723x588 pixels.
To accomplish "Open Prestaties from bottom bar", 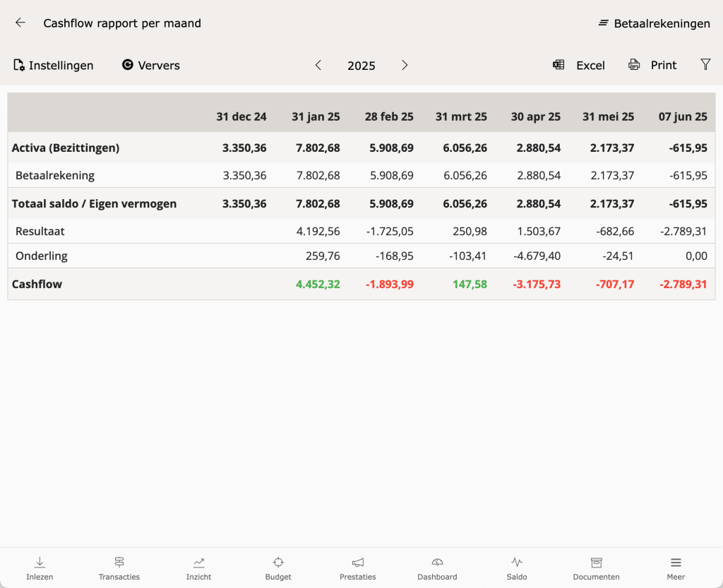I will point(357,568).
